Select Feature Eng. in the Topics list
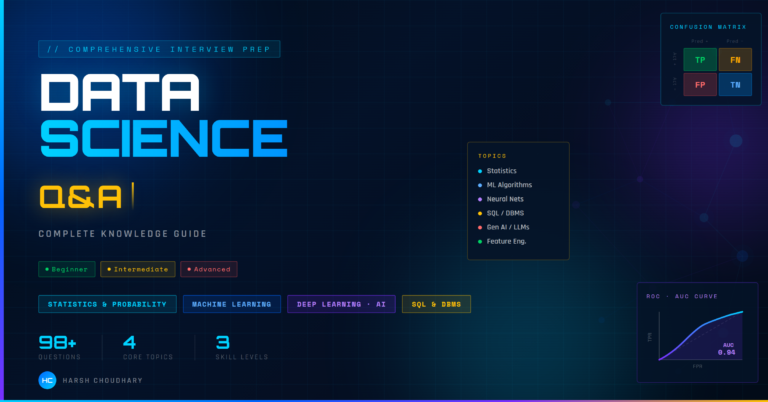The image size is (768, 402). (502, 241)
